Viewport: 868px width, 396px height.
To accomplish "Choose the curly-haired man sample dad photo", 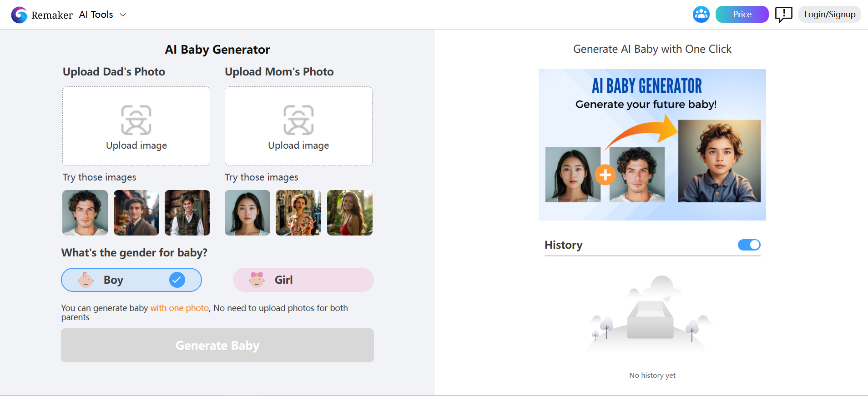I will pyautogui.click(x=85, y=213).
